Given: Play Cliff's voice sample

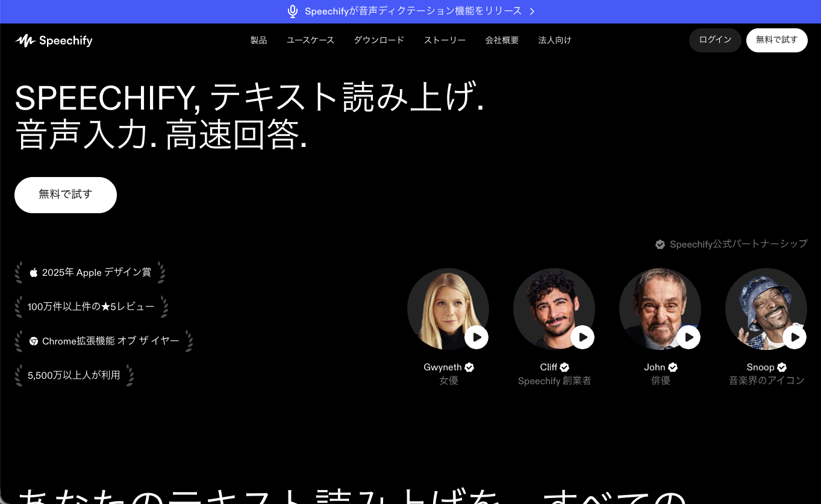Looking at the screenshot, I should click(x=582, y=337).
